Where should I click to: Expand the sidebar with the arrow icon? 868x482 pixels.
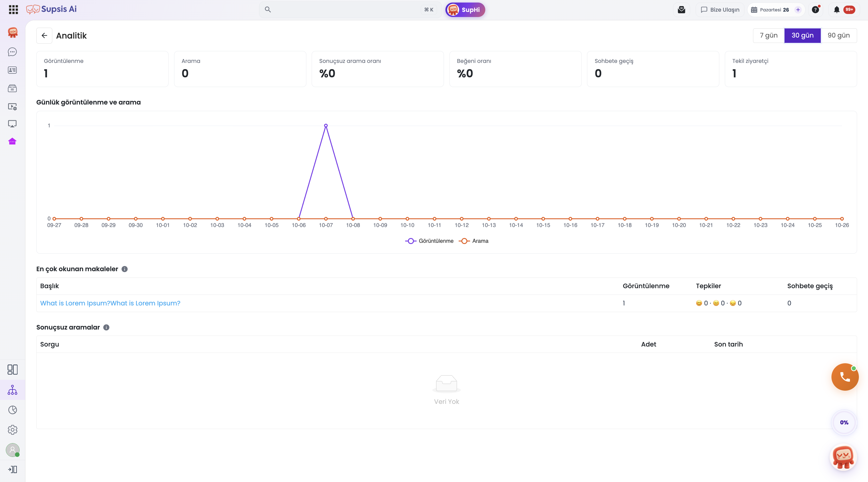12,469
